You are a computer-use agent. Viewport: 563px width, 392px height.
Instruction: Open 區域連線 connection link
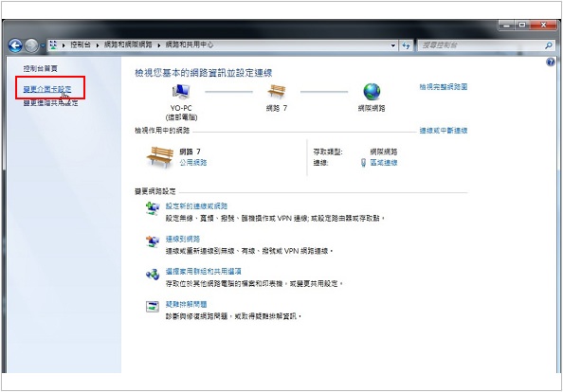pos(384,163)
